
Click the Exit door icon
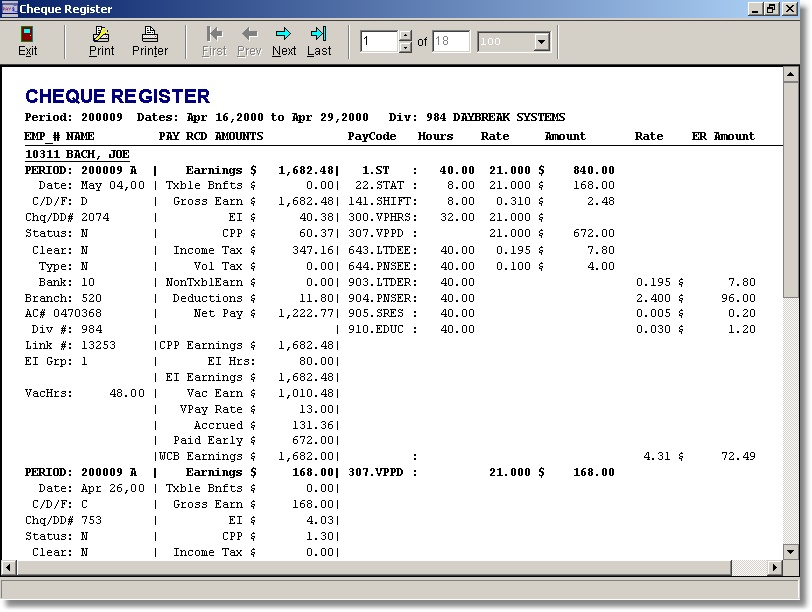[x=27, y=35]
